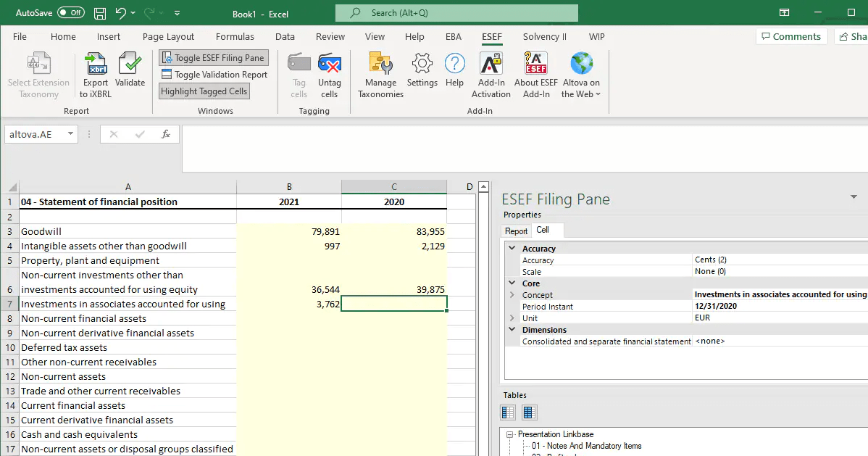Viewport: 868px width, 456px height.
Task: Open About ESEF Add-In
Action: pyautogui.click(x=535, y=70)
